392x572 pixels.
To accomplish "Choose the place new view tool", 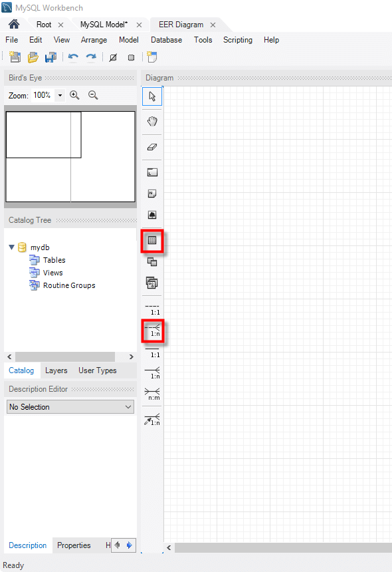I will (x=152, y=261).
